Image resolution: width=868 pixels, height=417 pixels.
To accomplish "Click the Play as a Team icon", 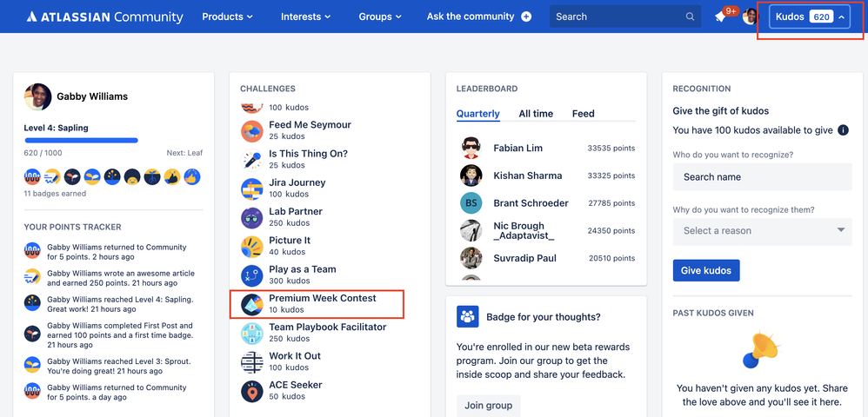I will click(x=252, y=275).
